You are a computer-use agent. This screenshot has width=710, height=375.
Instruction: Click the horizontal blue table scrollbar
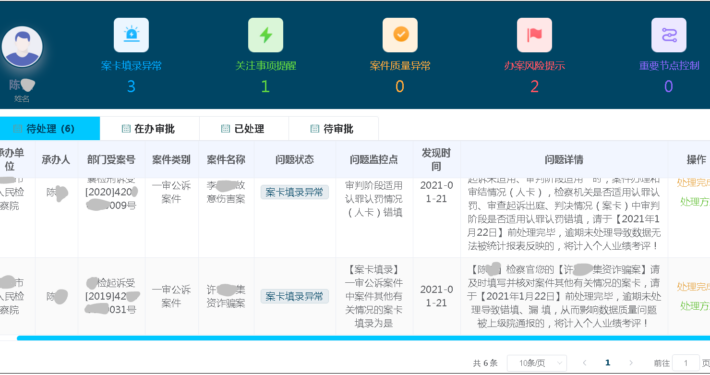point(363,338)
